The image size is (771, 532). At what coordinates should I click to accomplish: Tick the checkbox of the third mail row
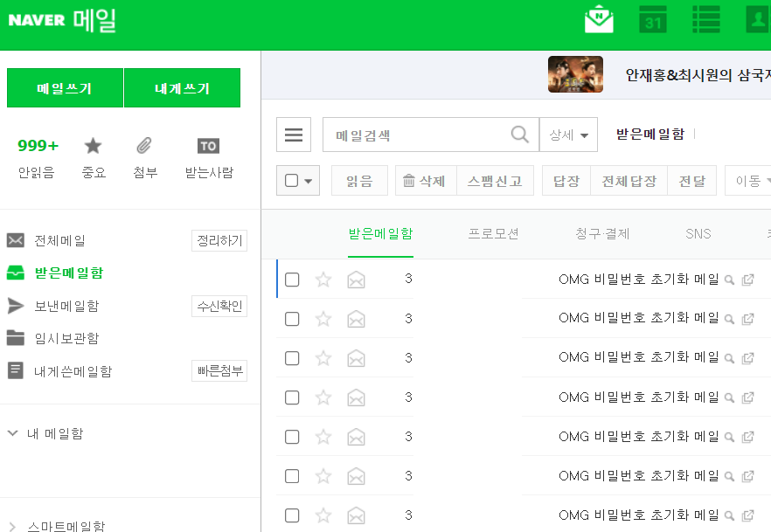pos(292,358)
